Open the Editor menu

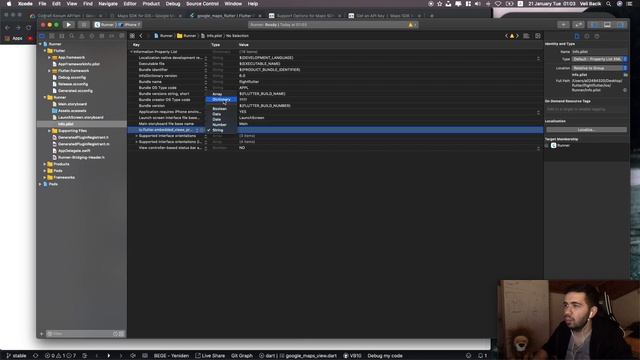point(130,4)
